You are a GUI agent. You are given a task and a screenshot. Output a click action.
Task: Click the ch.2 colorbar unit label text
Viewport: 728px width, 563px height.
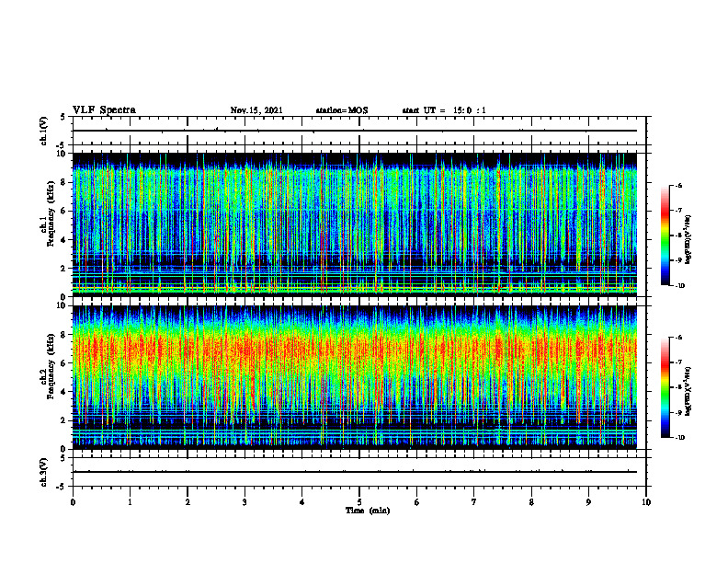688,391
